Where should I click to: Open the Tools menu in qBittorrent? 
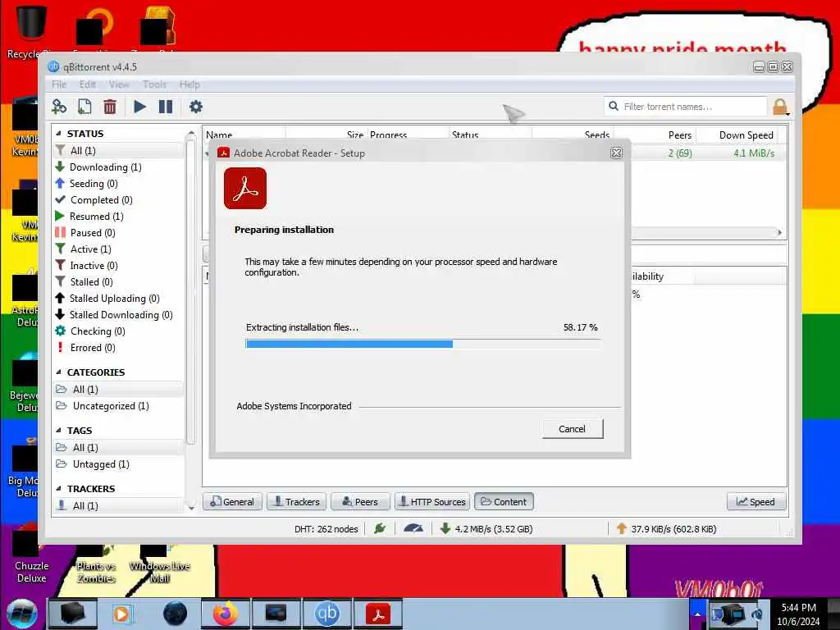[x=155, y=84]
